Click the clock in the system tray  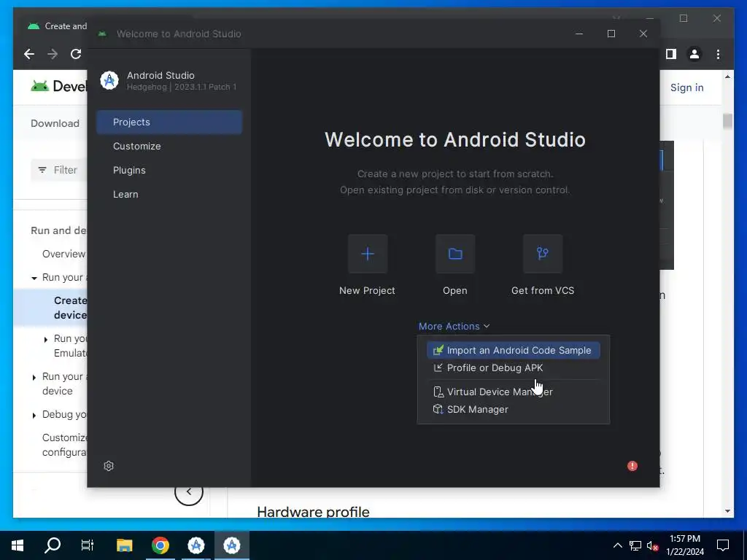click(x=685, y=545)
